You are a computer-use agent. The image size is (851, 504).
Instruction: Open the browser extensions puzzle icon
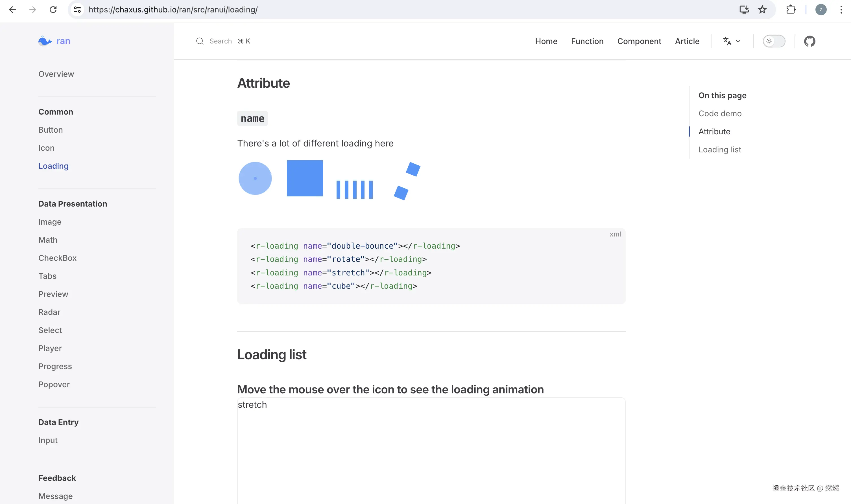[791, 10]
